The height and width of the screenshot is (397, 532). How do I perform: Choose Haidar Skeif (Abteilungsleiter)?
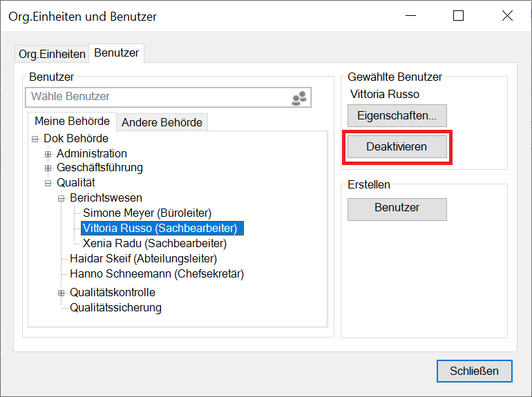[x=143, y=259]
